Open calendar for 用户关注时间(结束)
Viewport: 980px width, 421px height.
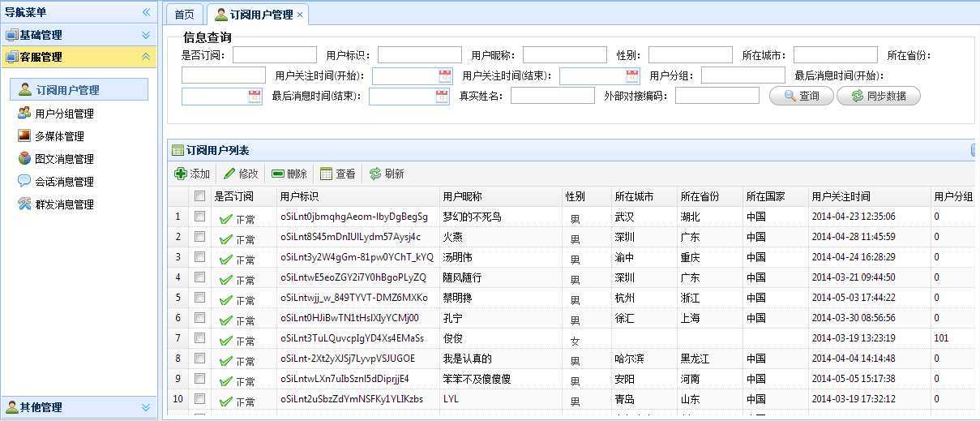pos(632,76)
